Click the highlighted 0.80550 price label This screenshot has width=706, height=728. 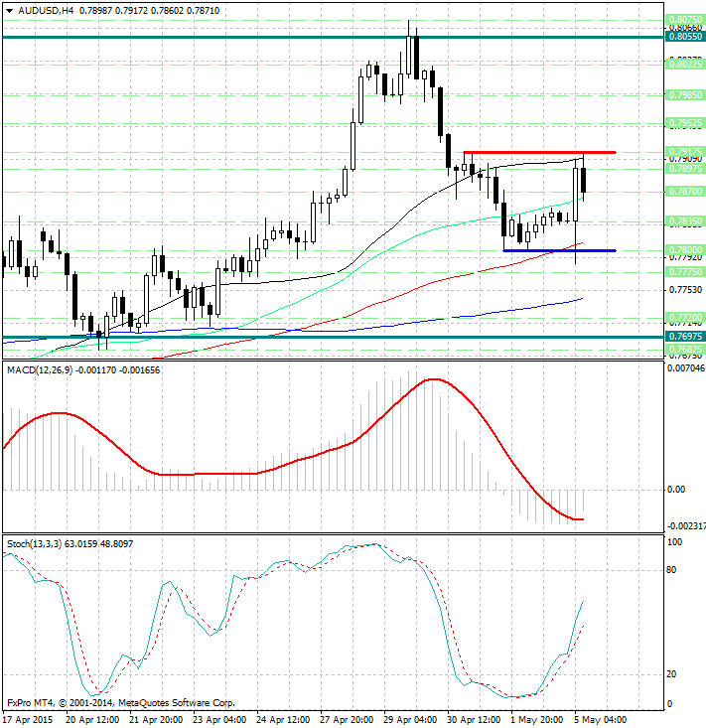tap(685, 37)
